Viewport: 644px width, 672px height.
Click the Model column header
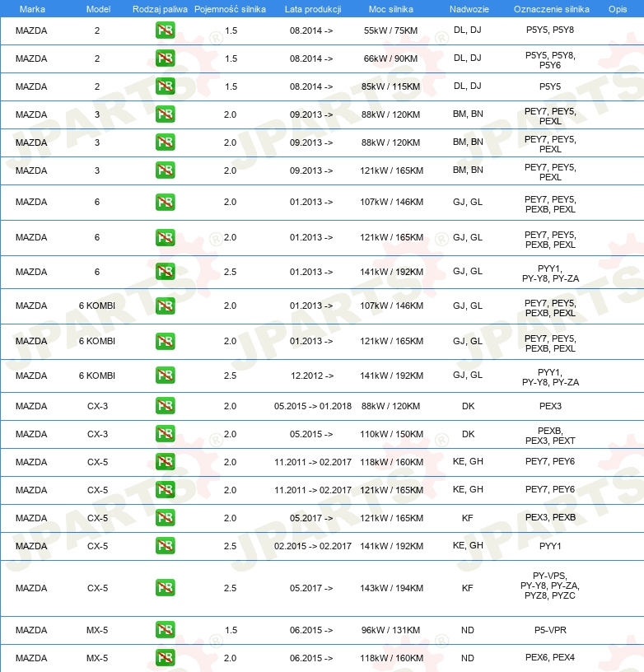98,9
